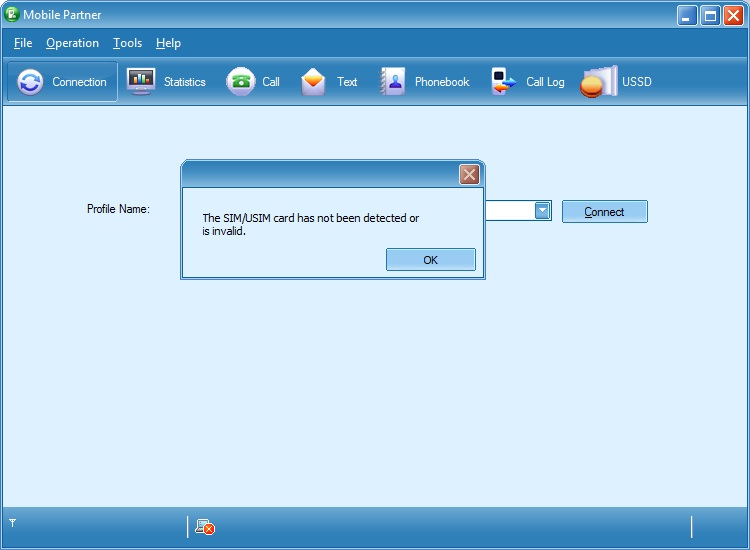Maximize the Mobile Partner window
Screen dimensions: 750x550
710,15
